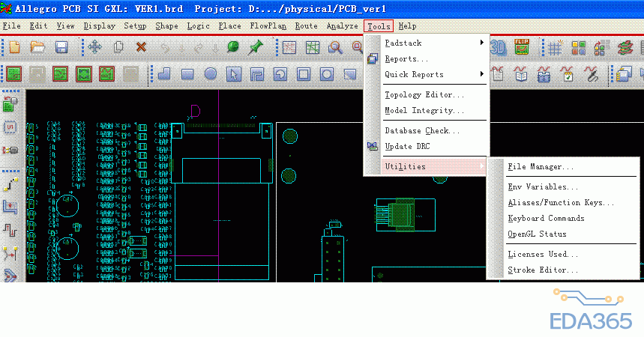The height and width of the screenshot is (337, 644).
Task: Open the Edit menu
Action: click(38, 26)
